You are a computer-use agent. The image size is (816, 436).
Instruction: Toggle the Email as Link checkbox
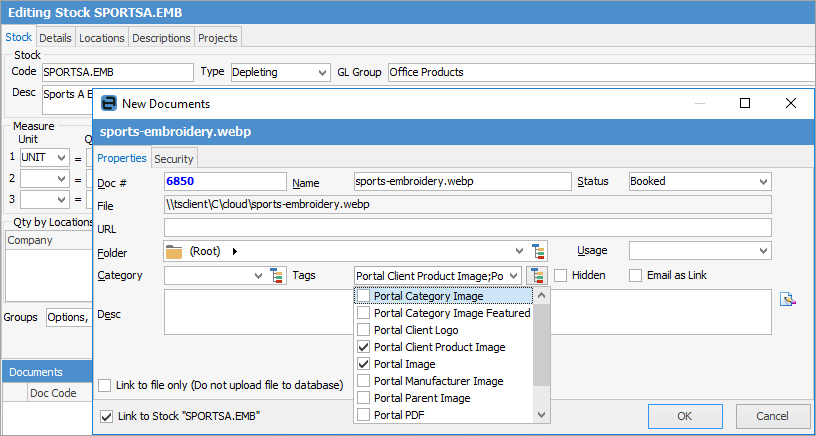tap(636, 275)
